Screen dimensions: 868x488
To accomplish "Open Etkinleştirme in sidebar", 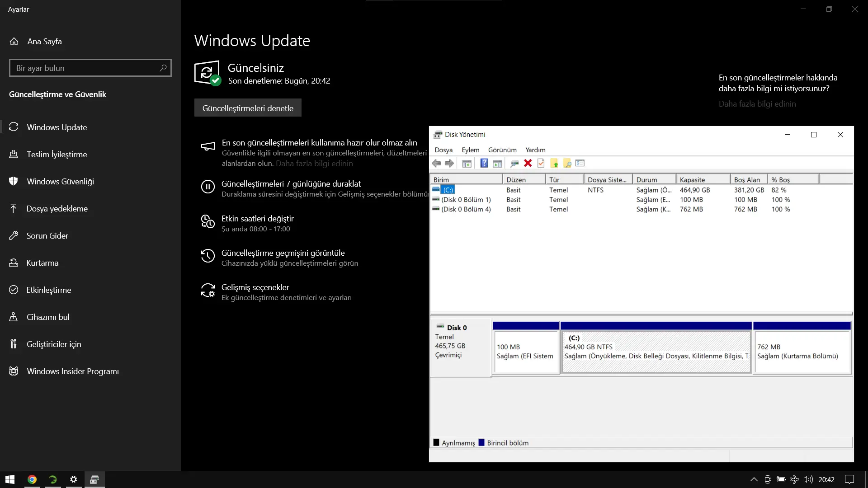I will tap(90, 290).
